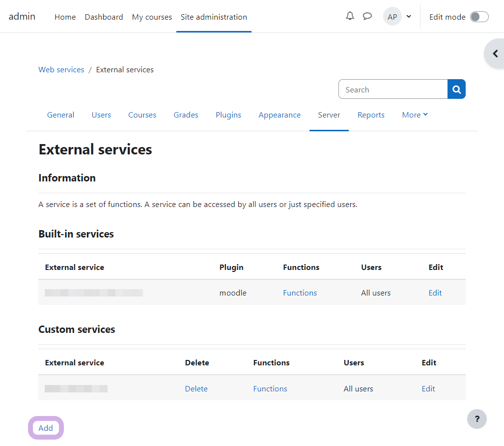
Task: Open Dashboard from top navigation
Action: click(x=104, y=17)
